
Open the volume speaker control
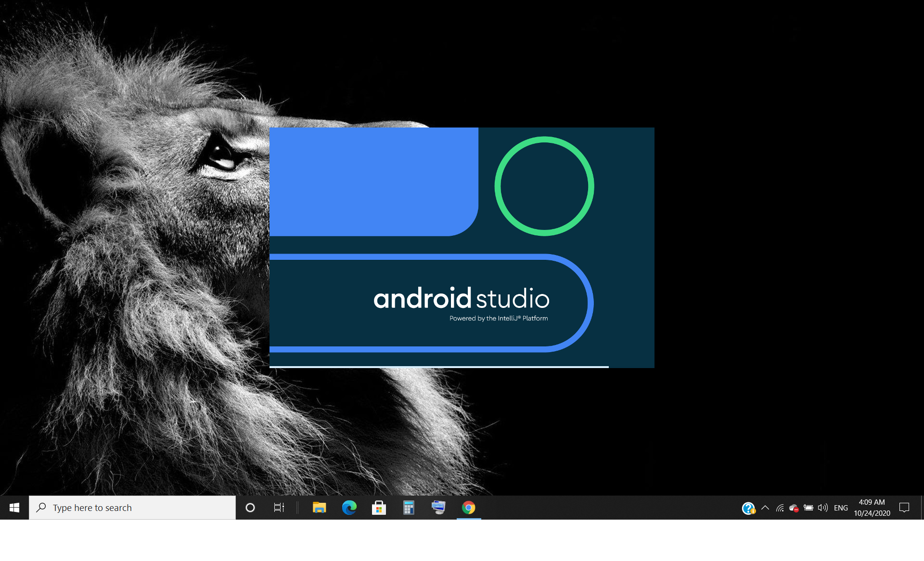pos(823,508)
